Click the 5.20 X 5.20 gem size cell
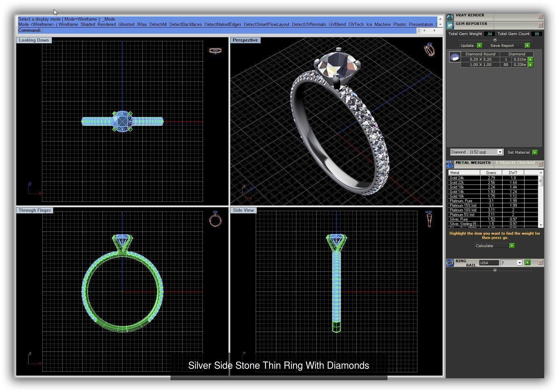The height and width of the screenshot is (392, 558). tap(480, 60)
